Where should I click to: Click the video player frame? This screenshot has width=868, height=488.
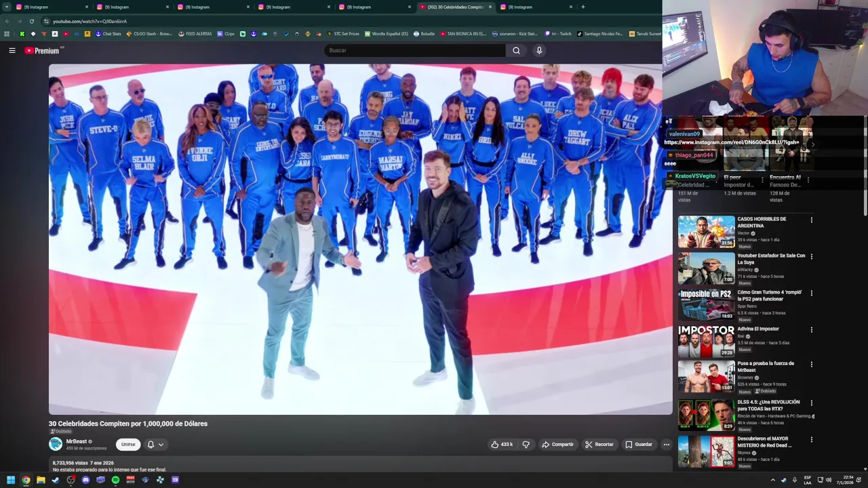point(360,239)
